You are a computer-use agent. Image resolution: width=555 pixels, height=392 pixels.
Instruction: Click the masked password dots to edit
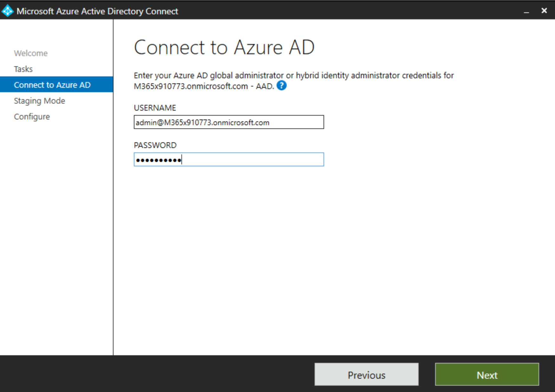[158, 160]
